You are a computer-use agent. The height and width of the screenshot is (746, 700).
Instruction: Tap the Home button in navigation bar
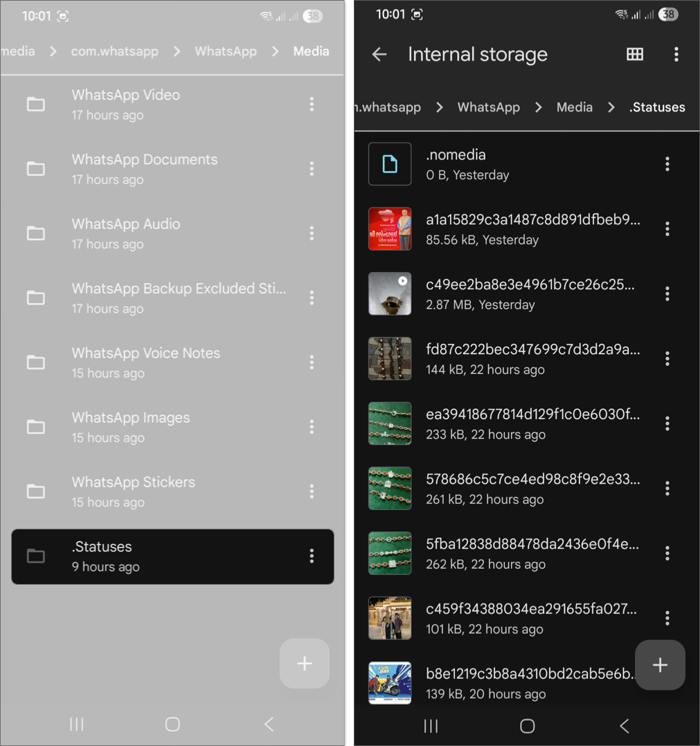pyautogui.click(x=527, y=726)
